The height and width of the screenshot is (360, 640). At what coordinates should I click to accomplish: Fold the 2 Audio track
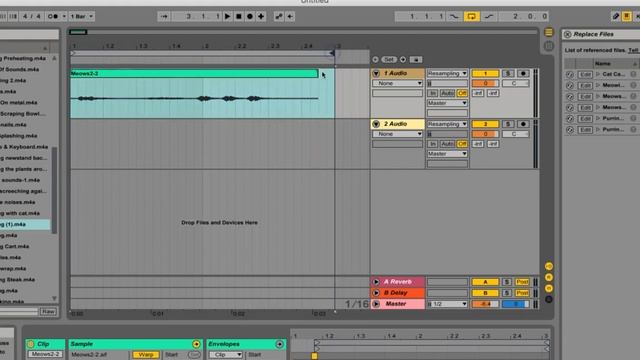tap(376, 124)
